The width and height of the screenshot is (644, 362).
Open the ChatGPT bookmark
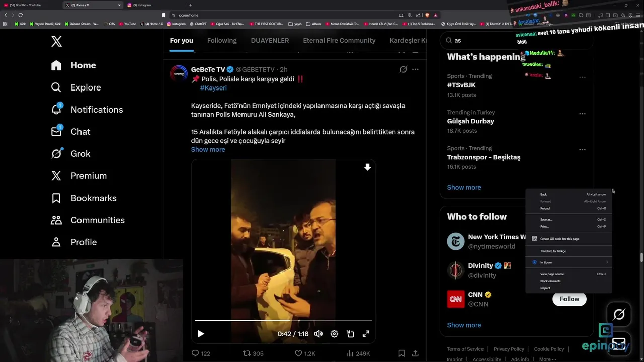[198, 24]
